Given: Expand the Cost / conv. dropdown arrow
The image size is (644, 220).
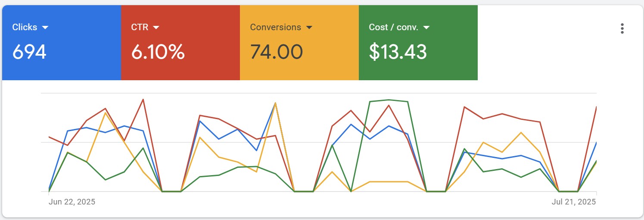Looking at the screenshot, I should [426, 28].
